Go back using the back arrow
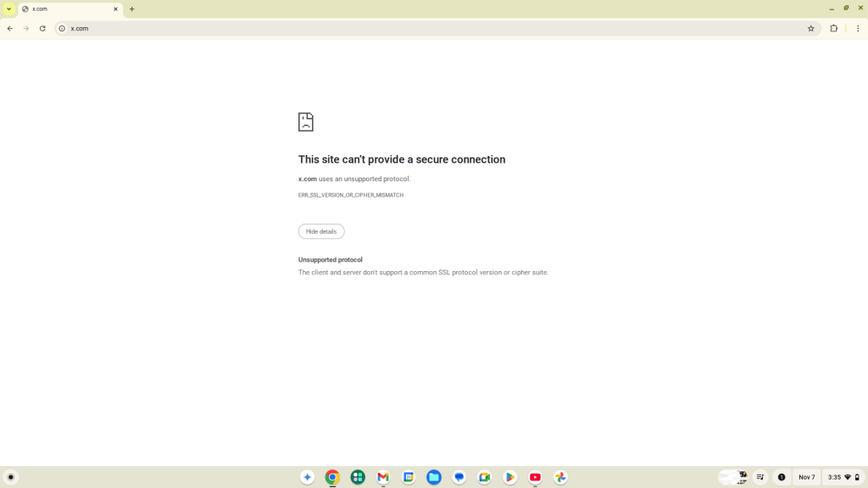 [x=10, y=28]
